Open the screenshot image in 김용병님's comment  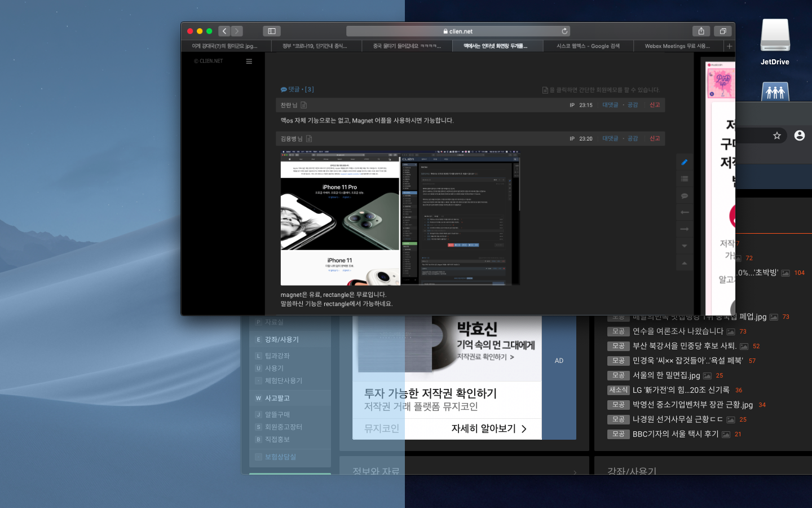point(400,218)
